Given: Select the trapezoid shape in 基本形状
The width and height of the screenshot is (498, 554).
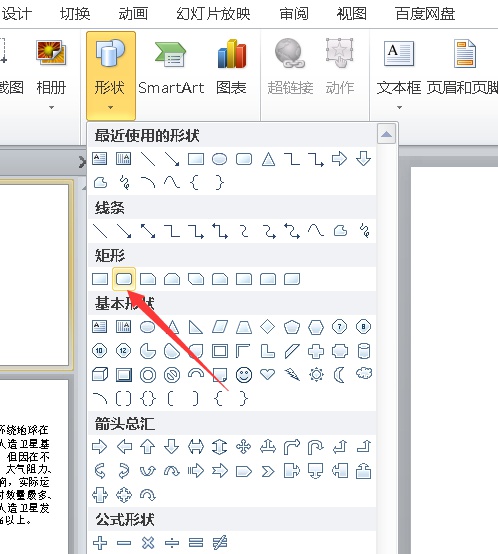Looking at the screenshot, I should point(244,327).
